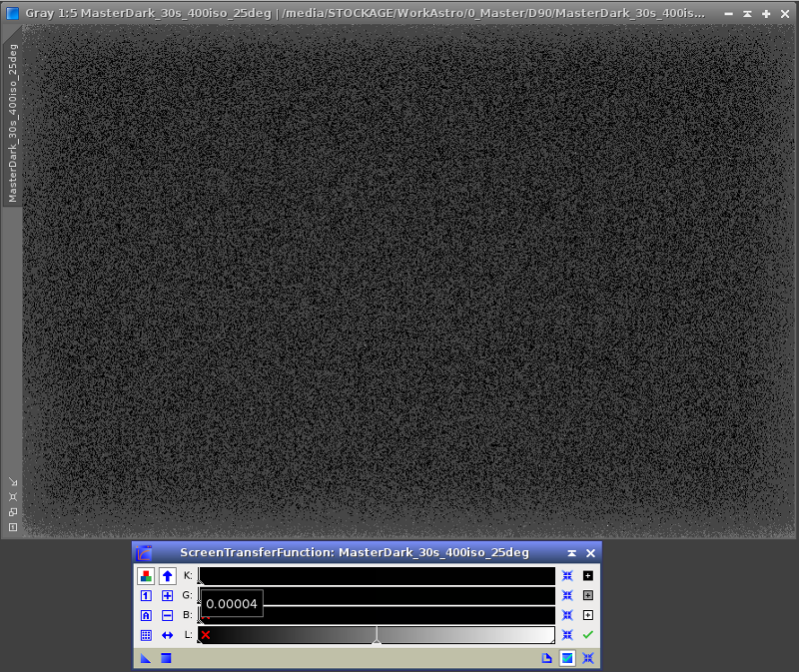Reset the G channel stretch

(x=567, y=596)
